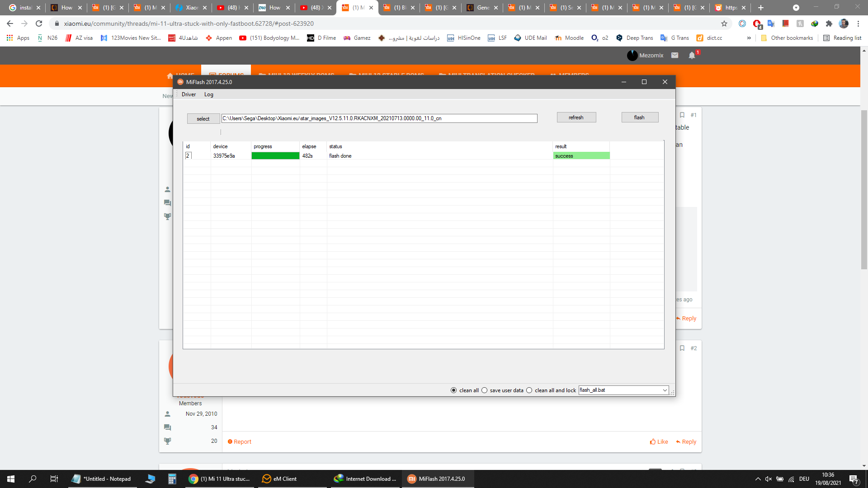Open the forum notifications bell
Viewport: 868px width, 488px height.
point(692,55)
